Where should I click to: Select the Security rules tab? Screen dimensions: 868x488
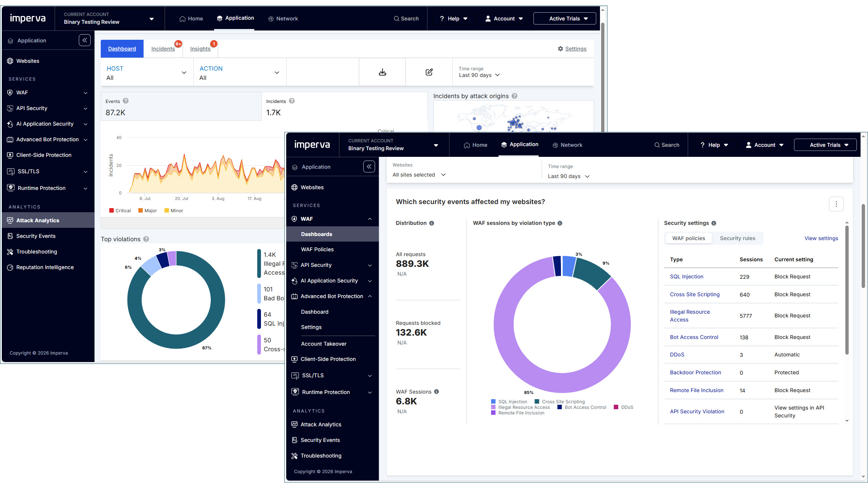coord(738,238)
